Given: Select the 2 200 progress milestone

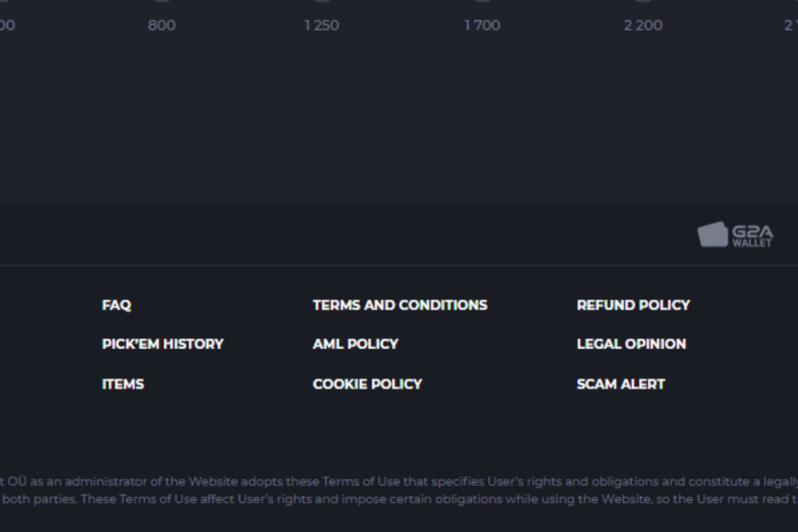Looking at the screenshot, I should (x=643, y=25).
